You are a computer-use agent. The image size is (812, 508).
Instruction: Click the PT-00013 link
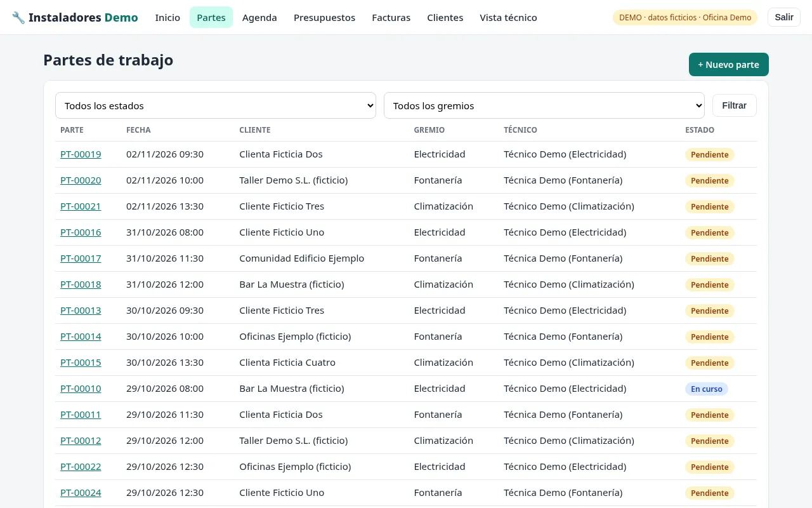pos(81,311)
